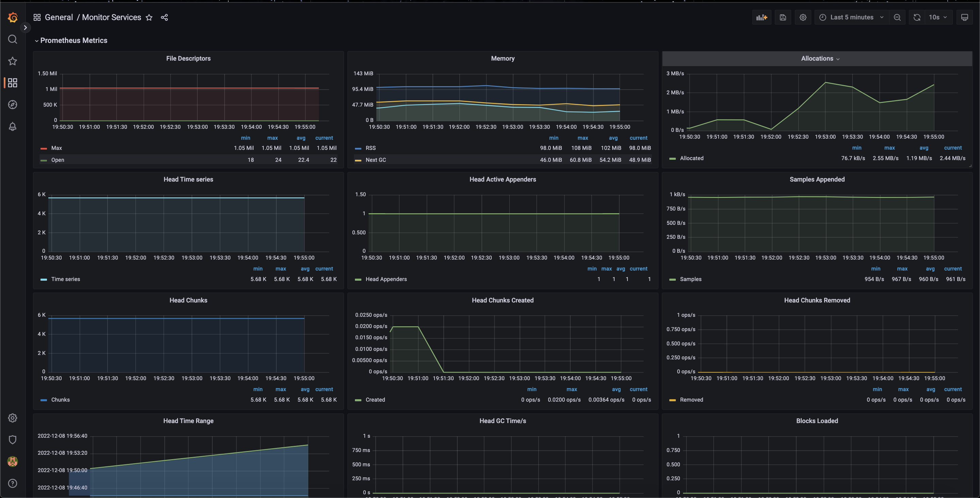
Task: Click the zoom out time range icon
Action: 897,17
